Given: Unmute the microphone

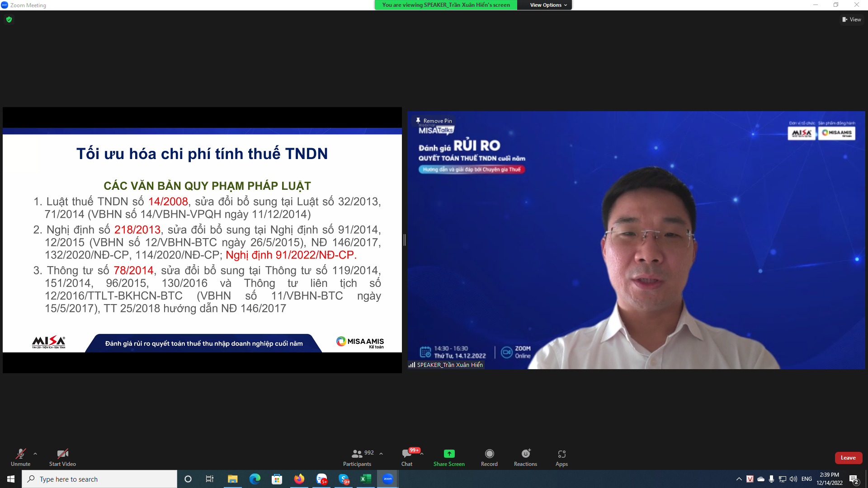Looking at the screenshot, I should click(x=20, y=454).
